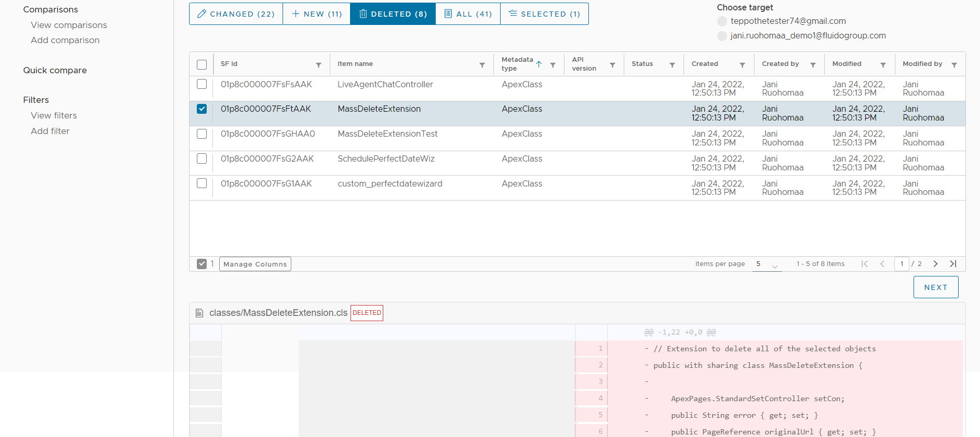
Task: Click the page number input field
Action: 902,264
